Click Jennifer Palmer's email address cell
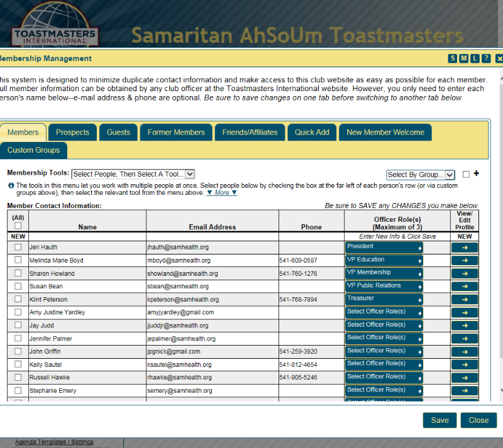The width and height of the screenshot is (503, 448). pos(213,339)
